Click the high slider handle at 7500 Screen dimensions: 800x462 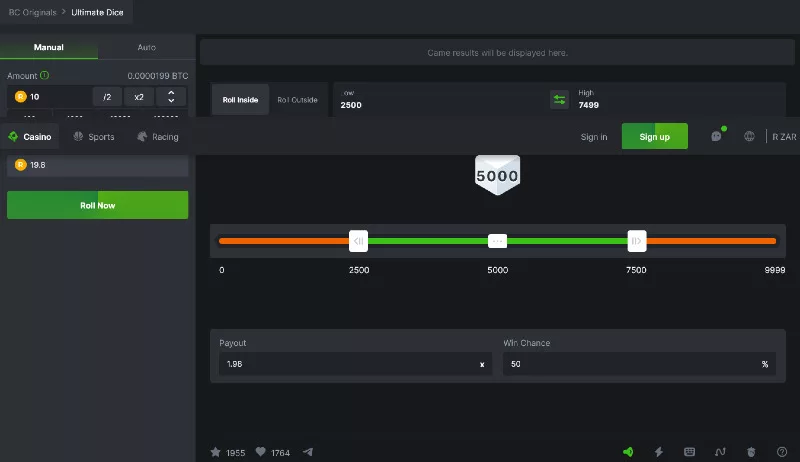pyautogui.click(x=637, y=241)
